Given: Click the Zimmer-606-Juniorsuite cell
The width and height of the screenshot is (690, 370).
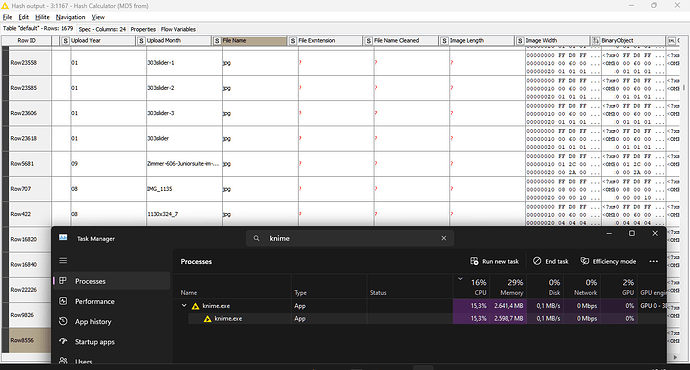Looking at the screenshot, I should [184, 164].
